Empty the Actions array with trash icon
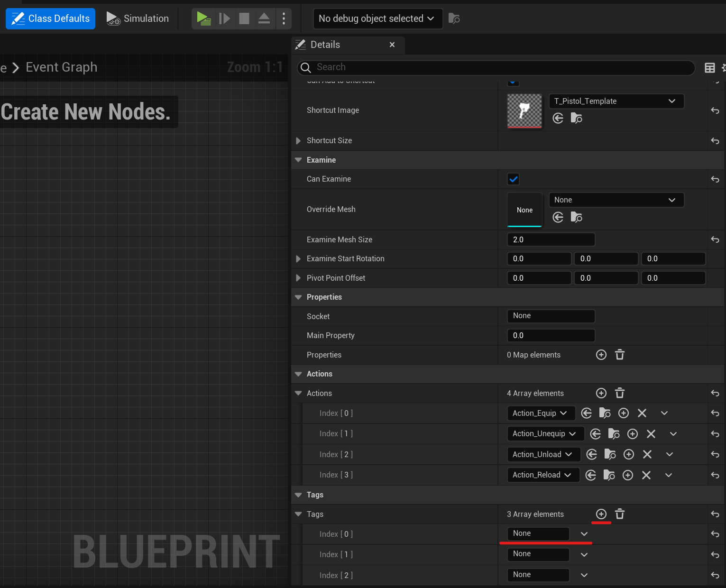The width and height of the screenshot is (726, 588). pos(620,393)
